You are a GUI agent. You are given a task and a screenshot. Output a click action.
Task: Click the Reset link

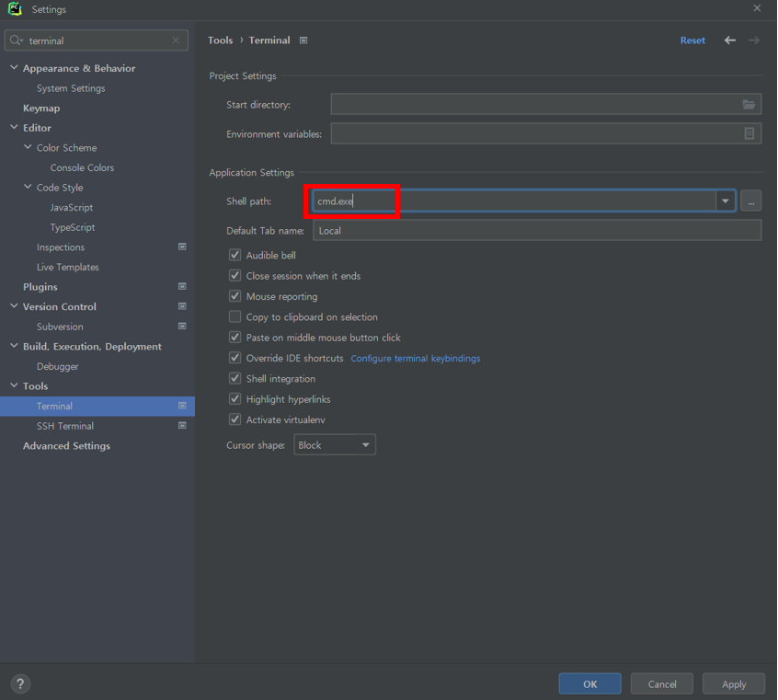[692, 40]
